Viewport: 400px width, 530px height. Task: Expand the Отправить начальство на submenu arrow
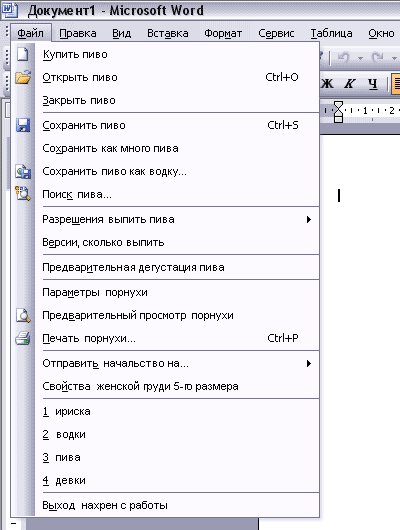pyautogui.click(x=309, y=364)
